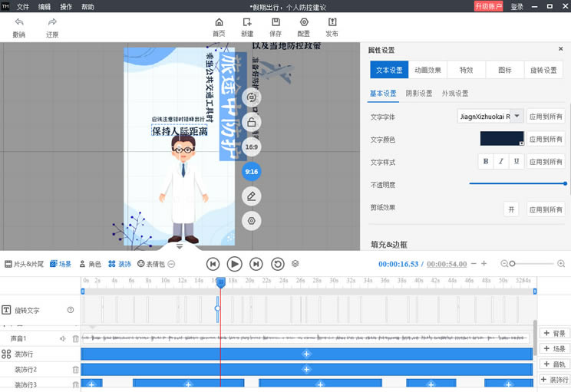Open the 文件 menu

[23, 6]
